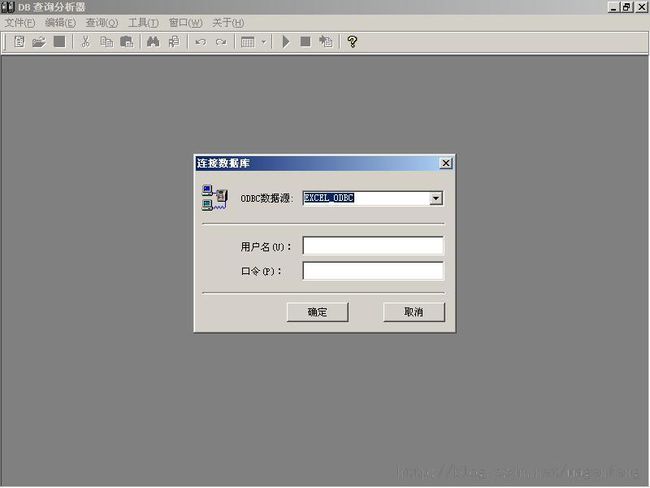Open the 文件(F) menu
This screenshot has height=488, width=650.
[x=19, y=23]
